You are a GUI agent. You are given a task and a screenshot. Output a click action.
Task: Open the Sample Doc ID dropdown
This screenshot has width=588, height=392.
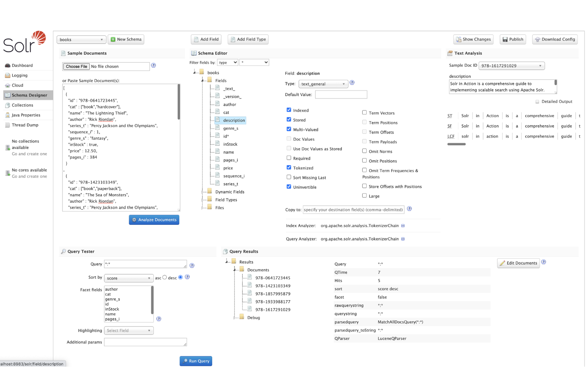511,66
